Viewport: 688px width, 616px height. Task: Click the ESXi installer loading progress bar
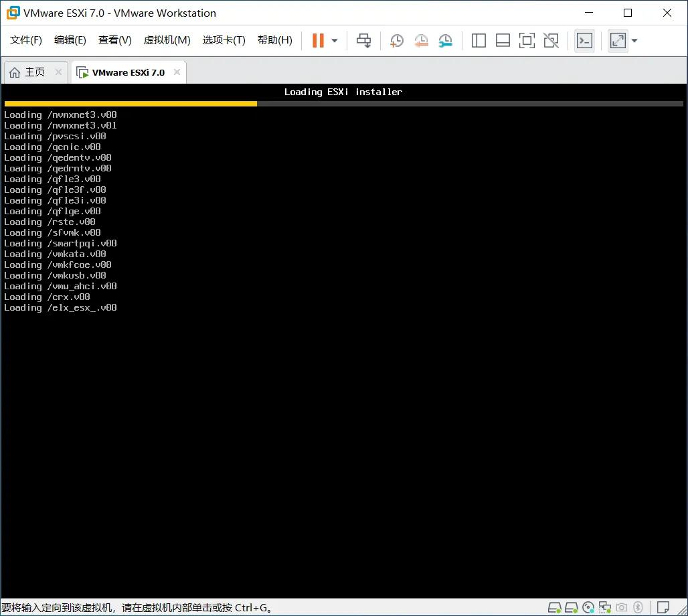(x=343, y=104)
